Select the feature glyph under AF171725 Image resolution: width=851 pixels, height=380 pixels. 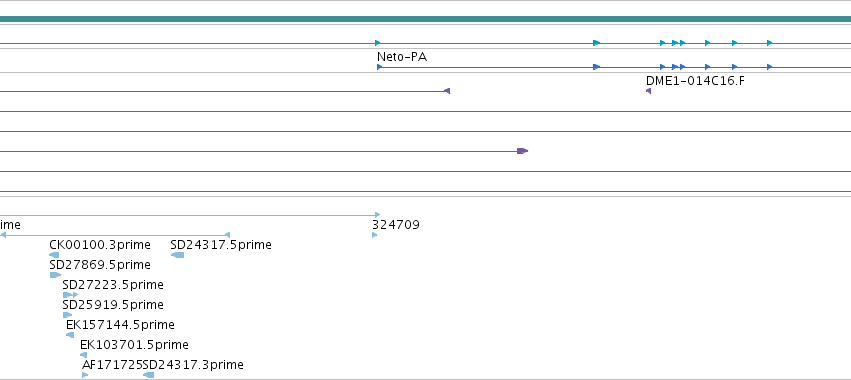[85, 375]
